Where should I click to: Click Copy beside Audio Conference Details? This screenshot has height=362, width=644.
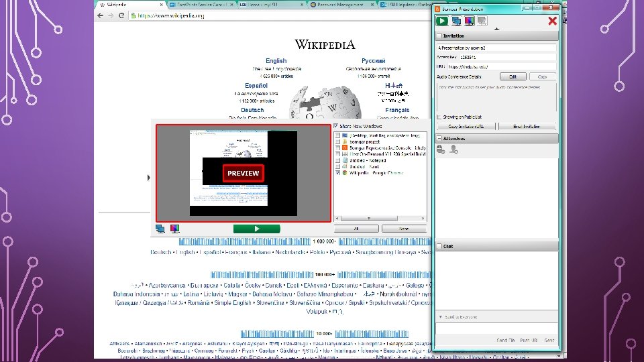point(543,76)
